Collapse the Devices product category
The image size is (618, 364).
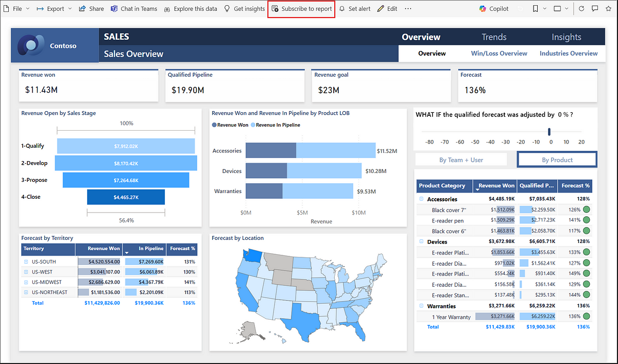[421, 242]
